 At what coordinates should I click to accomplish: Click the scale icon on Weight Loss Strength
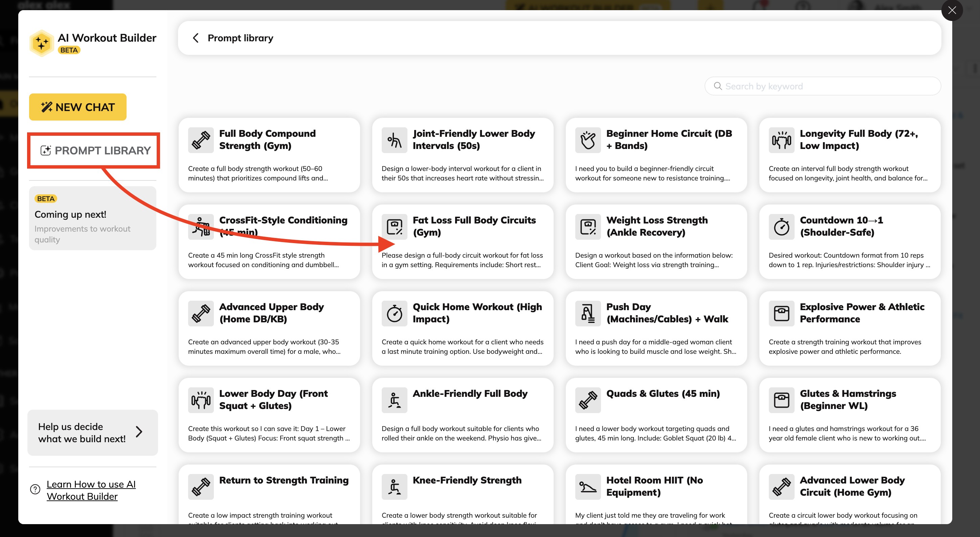(588, 227)
